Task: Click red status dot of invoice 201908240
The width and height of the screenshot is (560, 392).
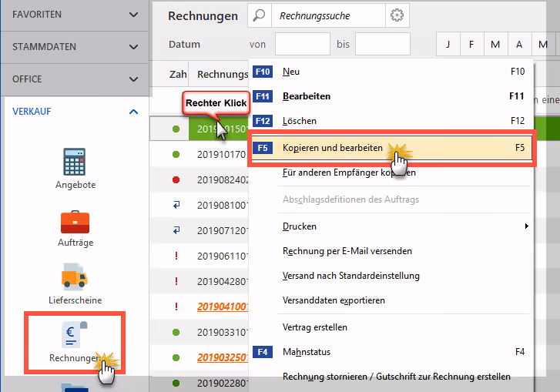Action: [x=176, y=179]
